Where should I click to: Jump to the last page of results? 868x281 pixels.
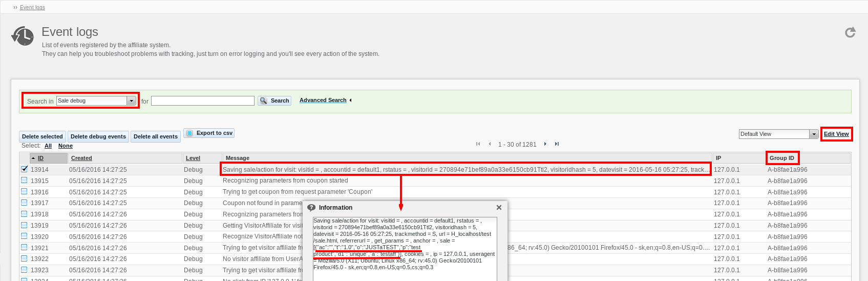pos(557,144)
